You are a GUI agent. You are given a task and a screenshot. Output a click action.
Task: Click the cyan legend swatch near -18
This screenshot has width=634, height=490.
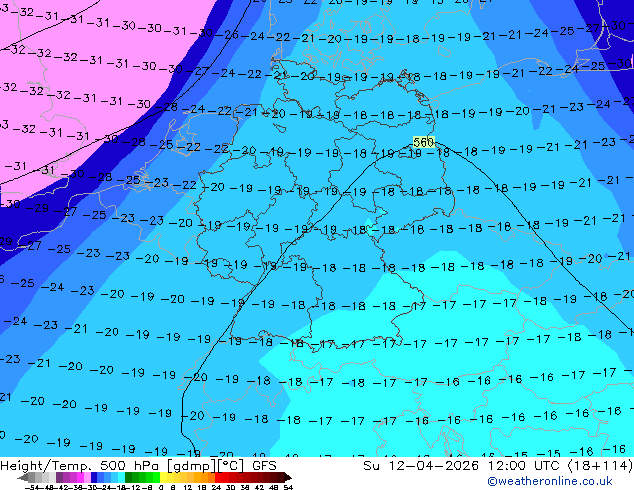(121, 477)
